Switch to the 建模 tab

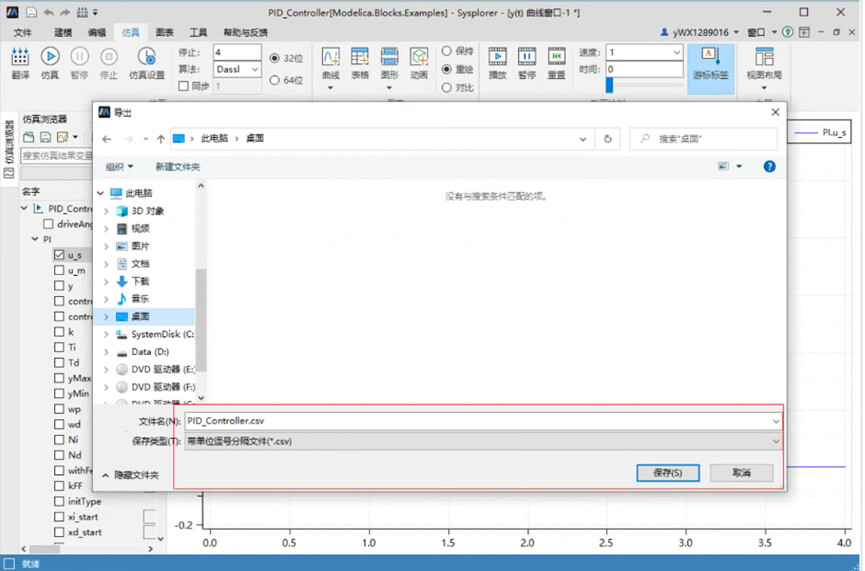coord(63,33)
